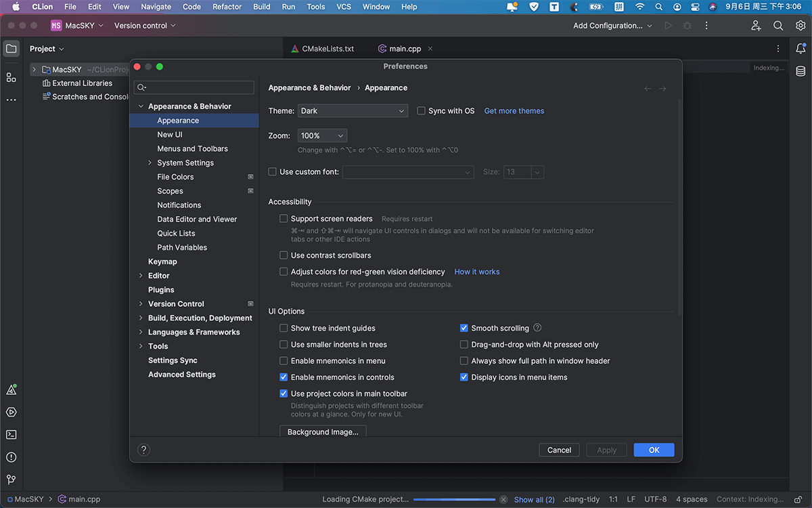Click OK in Preferences dialog

coord(654,450)
